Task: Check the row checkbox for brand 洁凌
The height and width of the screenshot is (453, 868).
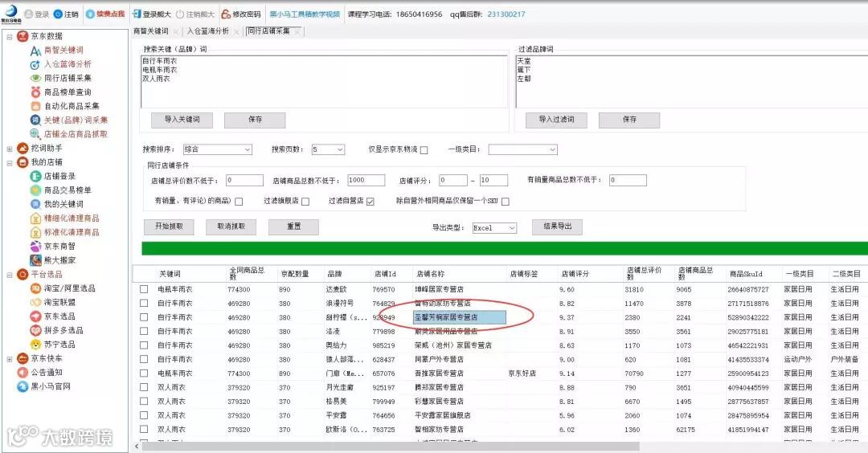Action: (x=144, y=331)
